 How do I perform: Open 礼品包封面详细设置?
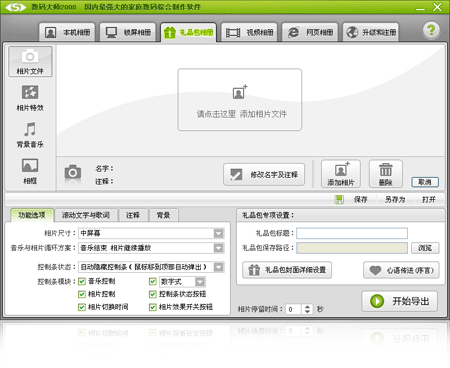pos(287,270)
